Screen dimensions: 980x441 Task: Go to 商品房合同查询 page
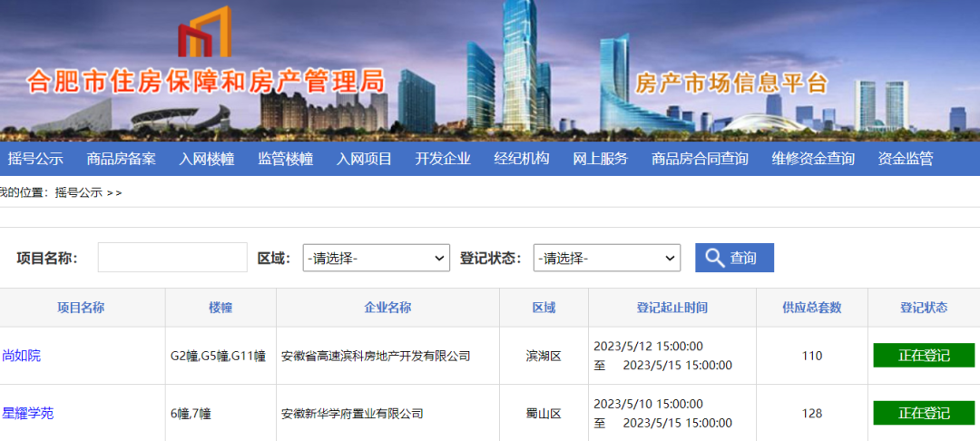[x=700, y=159]
